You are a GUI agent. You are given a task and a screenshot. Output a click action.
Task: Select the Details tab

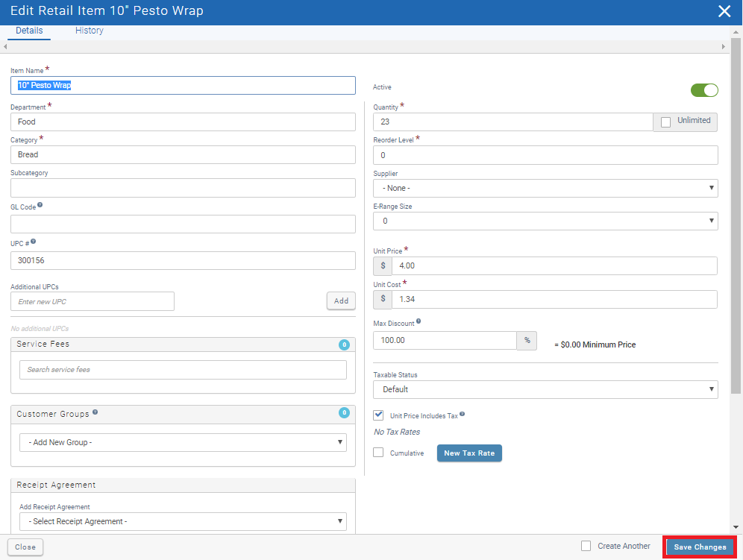click(x=29, y=31)
